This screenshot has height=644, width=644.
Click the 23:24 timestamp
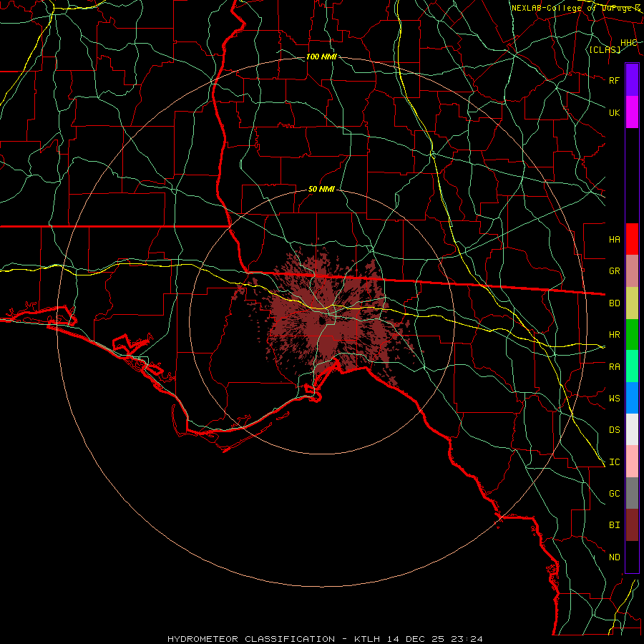pos(469,639)
